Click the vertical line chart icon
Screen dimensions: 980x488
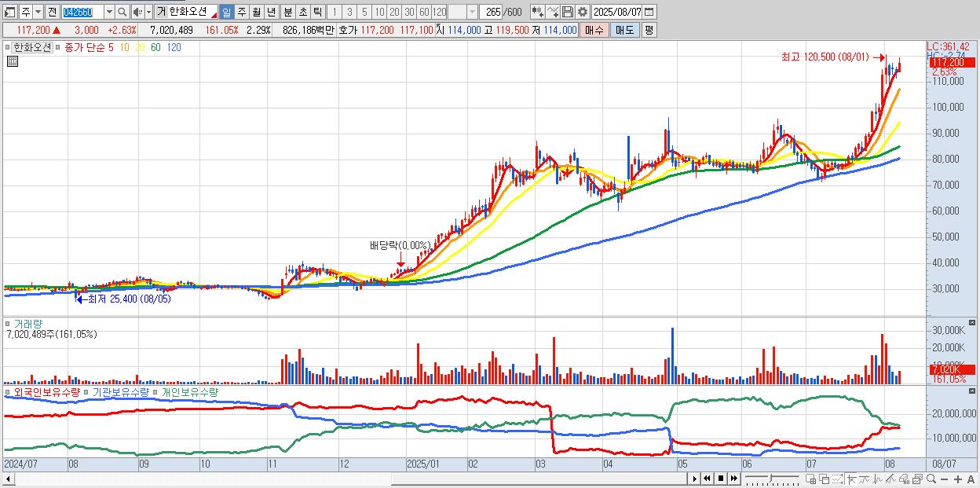(878, 479)
